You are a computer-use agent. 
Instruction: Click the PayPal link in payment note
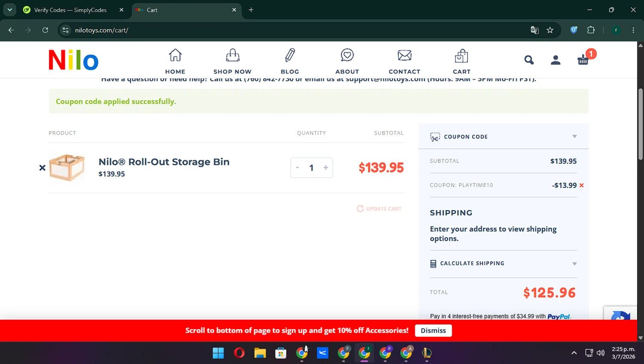[559, 316]
